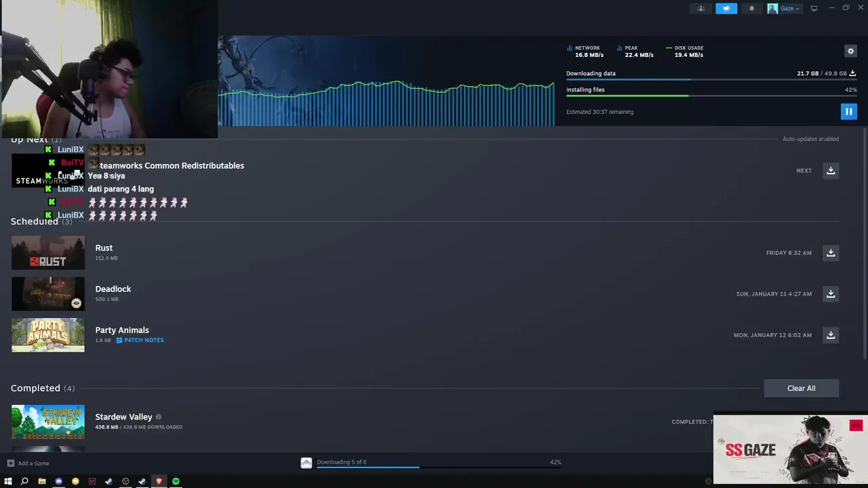The width and height of the screenshot is (868, 488).
Task: Click the Deadlock title text
Action: coord(113,289)
